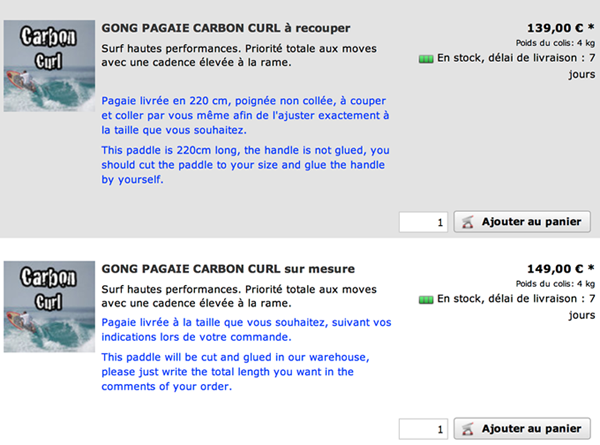
Task: Click the asterisk next to the 139,00 € price
Action: pyautogui.click(x=591, y=27)
